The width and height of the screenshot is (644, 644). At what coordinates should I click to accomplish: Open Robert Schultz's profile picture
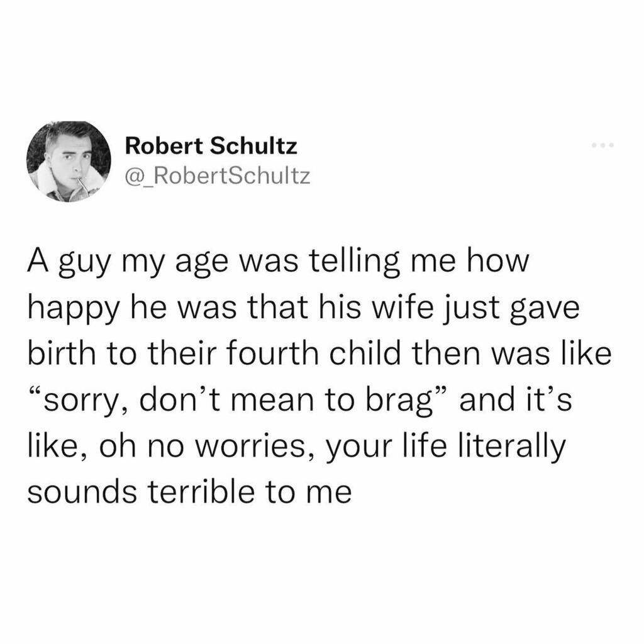coord(69,162)
